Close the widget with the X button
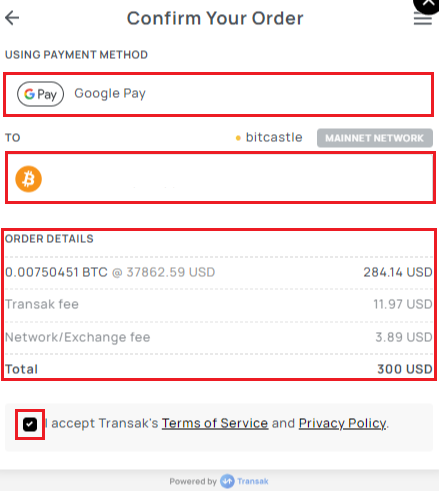This screenshot has width=439, height=491. (428, 4)
